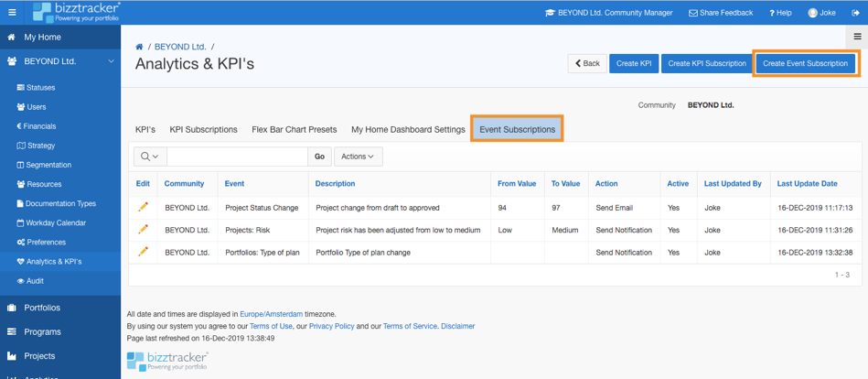Viewport: 868px width, 379px height.
Task: Switch to Flex Bar Chart Presets tab
Action: coord(294,130)
